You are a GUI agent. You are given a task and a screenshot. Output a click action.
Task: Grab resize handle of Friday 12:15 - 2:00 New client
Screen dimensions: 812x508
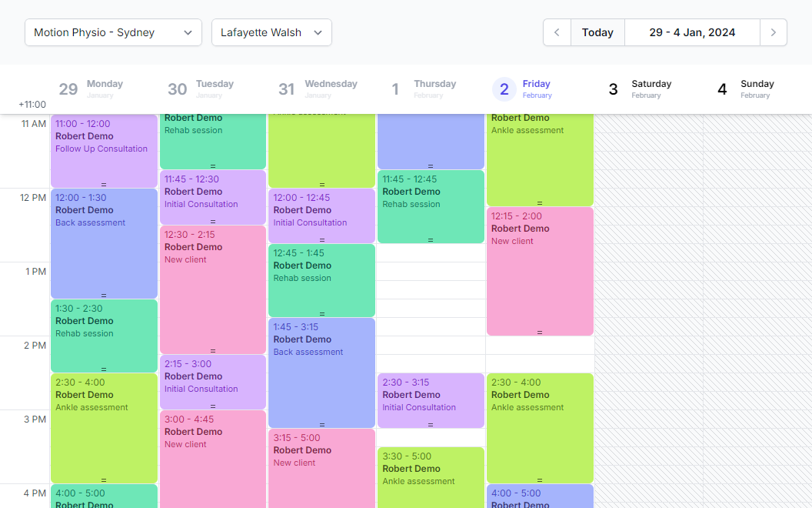point(540,333)
